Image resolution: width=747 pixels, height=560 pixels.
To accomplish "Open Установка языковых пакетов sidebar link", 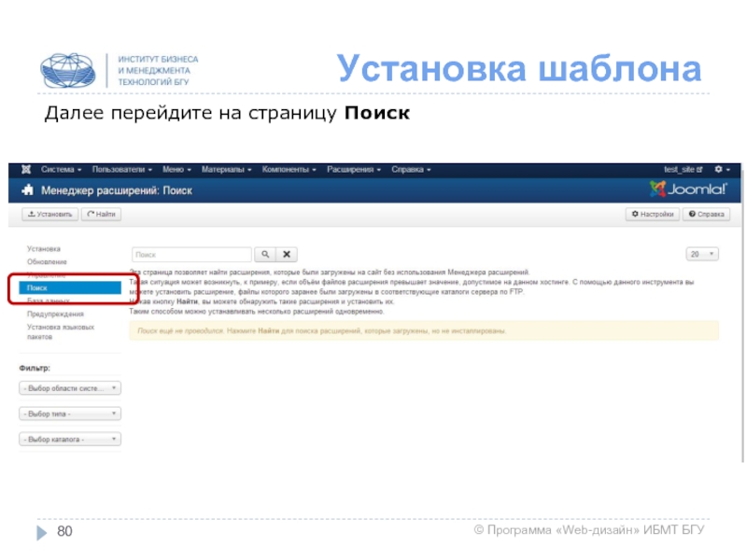I will 61,332.
